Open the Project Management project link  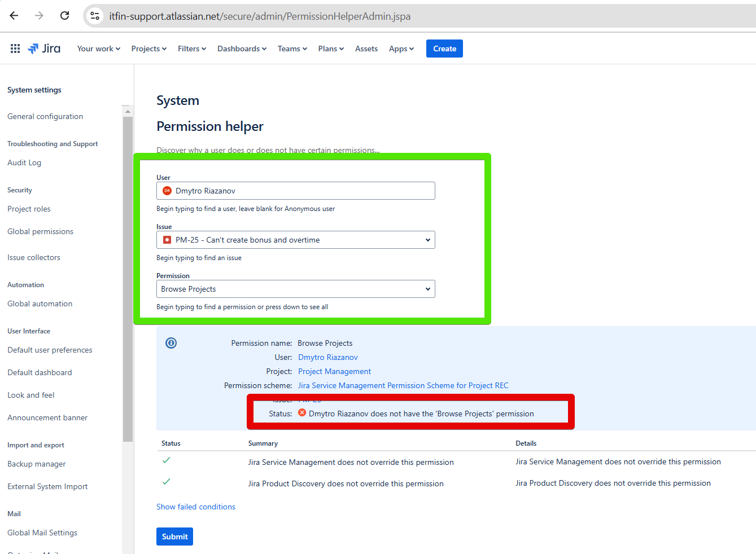click(x=335, y=371)
